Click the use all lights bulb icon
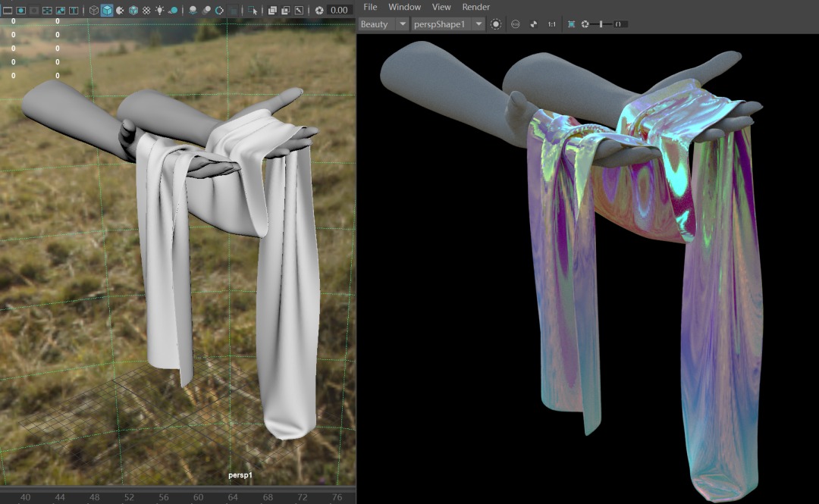 (160, 10)
